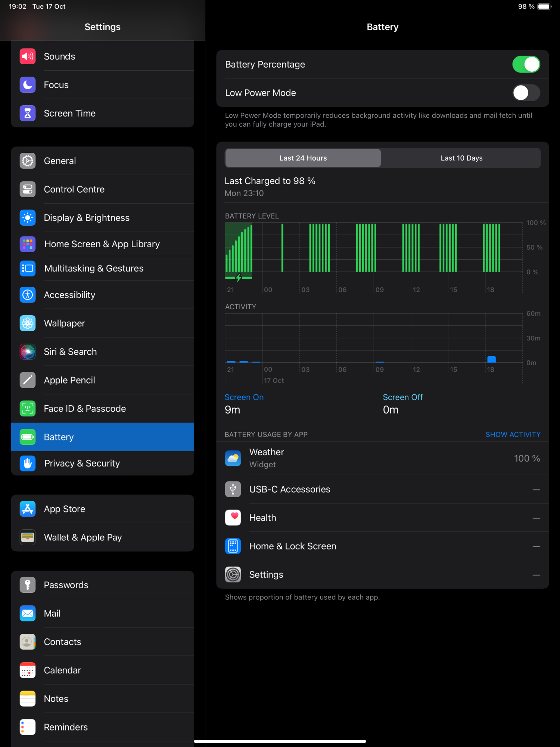Tap the green Battery sidebar icon

click(x=28, y=437)
